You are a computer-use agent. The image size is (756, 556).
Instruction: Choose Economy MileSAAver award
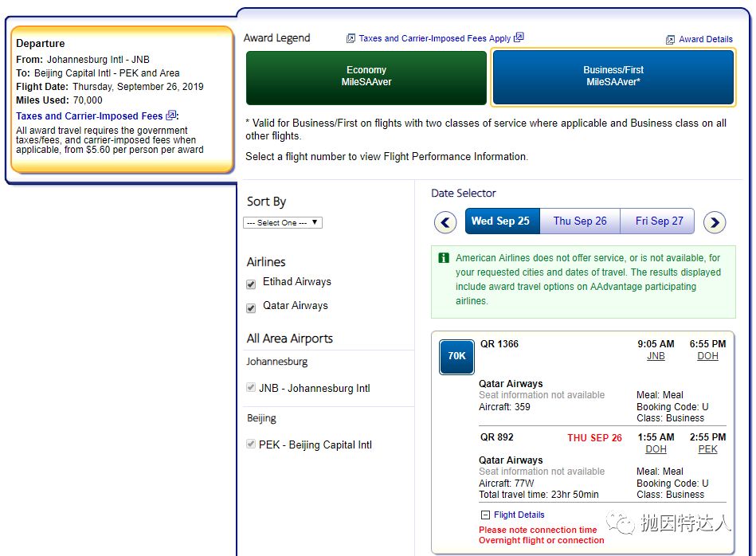[x=366, y=77]
